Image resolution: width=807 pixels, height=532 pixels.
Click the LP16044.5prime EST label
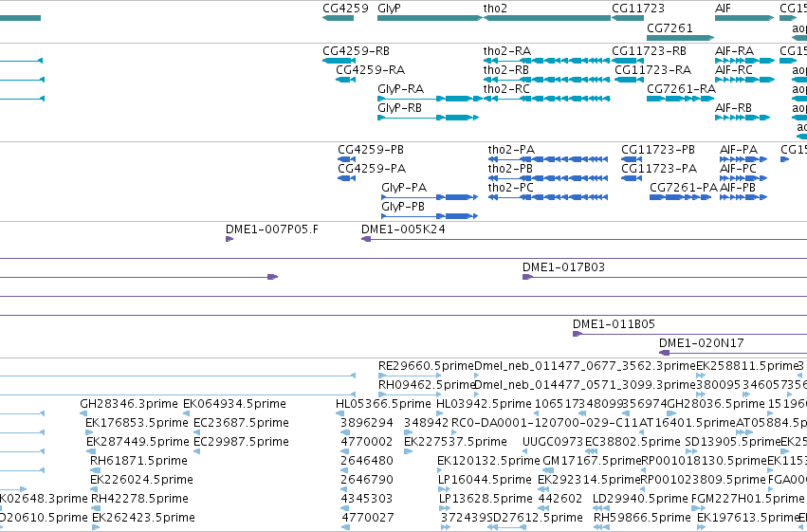485,480
